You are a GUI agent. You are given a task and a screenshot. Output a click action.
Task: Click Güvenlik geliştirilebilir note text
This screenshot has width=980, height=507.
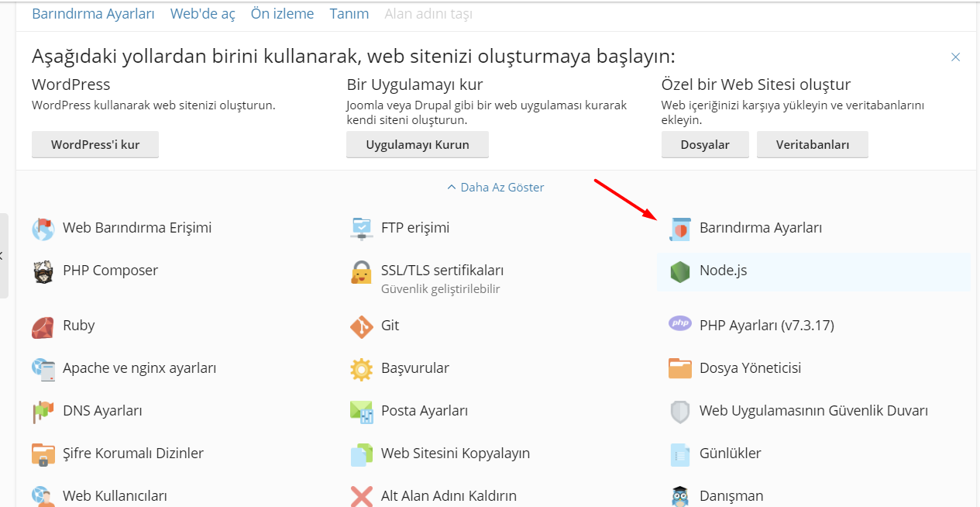pyautogui.click(x=440, y=289)
